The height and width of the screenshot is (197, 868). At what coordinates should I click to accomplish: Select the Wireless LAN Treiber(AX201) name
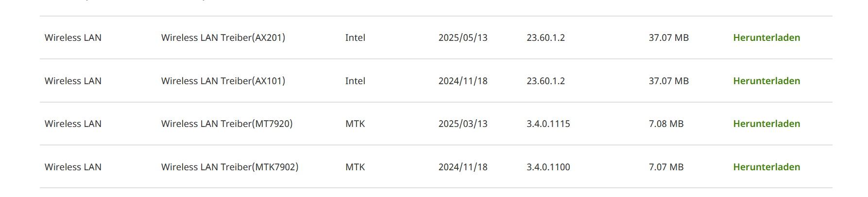point(223,37)
